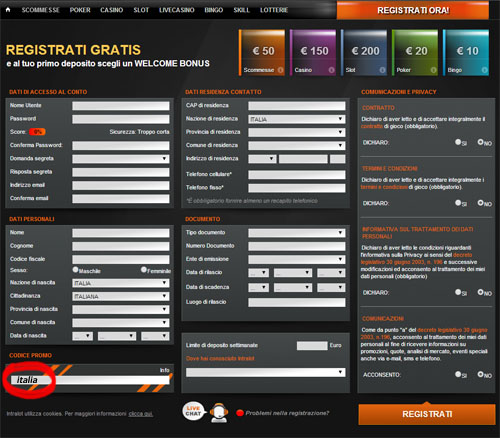
Task: Select Femminile radio for Sesso
Action: tap(144, 269)
